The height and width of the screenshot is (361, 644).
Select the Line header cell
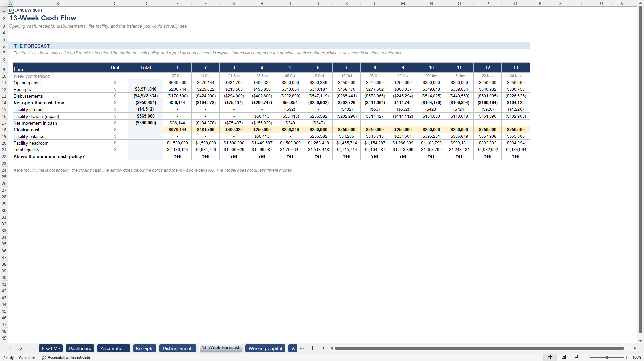(x=58, y=67)
